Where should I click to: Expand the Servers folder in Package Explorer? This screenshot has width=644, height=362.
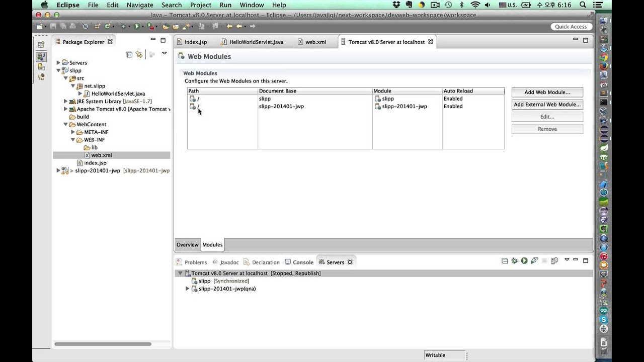58,63
